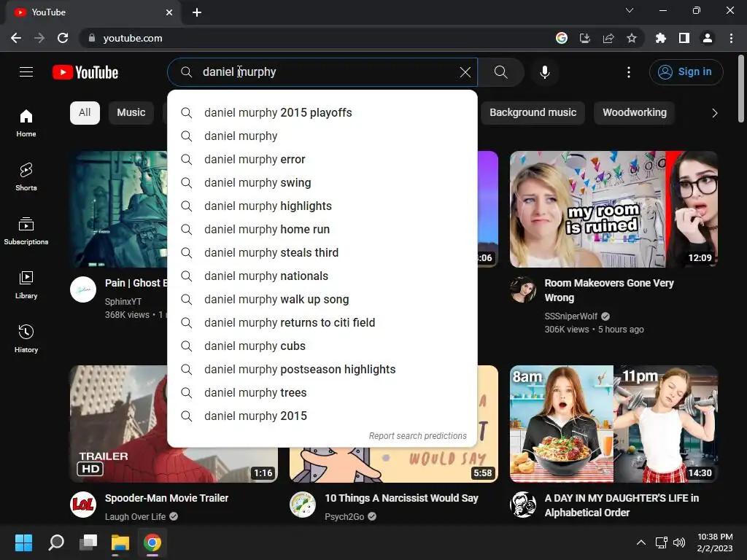The height and width of the screenshot is (560, 747).
Task: Open the Chrome side panel icon
Action: [684, 38]
